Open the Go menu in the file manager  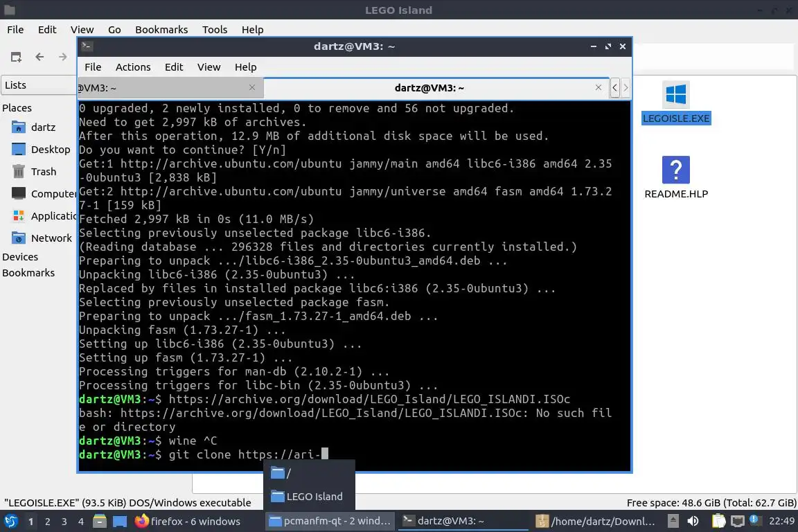(x=114, y=30)
